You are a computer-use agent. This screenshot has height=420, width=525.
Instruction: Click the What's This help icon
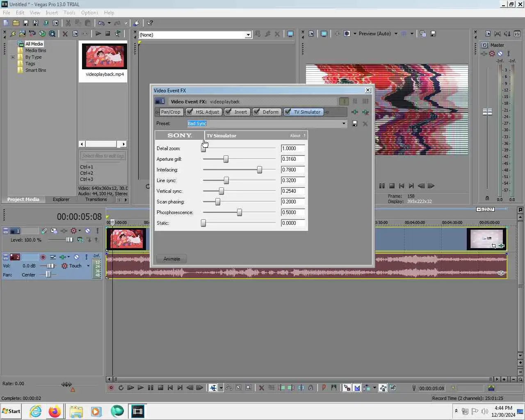click(x=150, y=23)
